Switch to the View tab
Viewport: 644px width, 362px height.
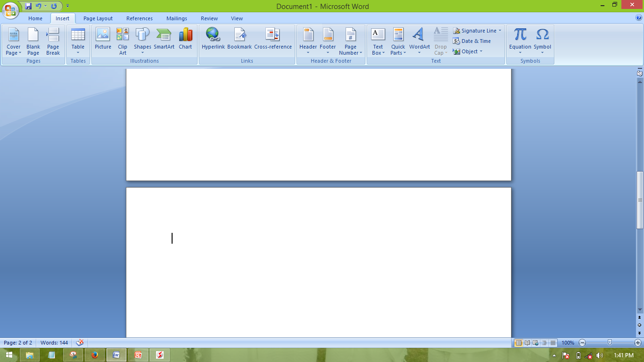point(237,18)
